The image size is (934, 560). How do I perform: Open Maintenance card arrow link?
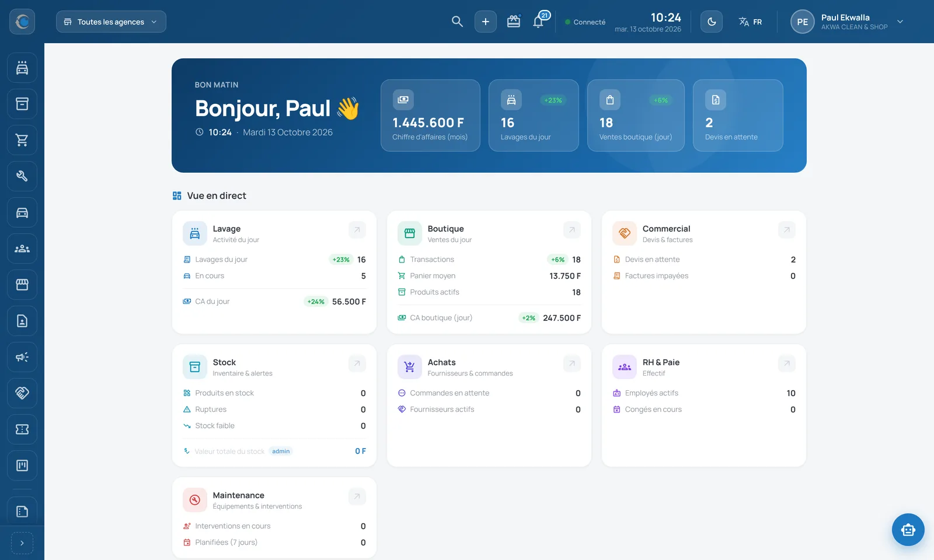[357, 496]
